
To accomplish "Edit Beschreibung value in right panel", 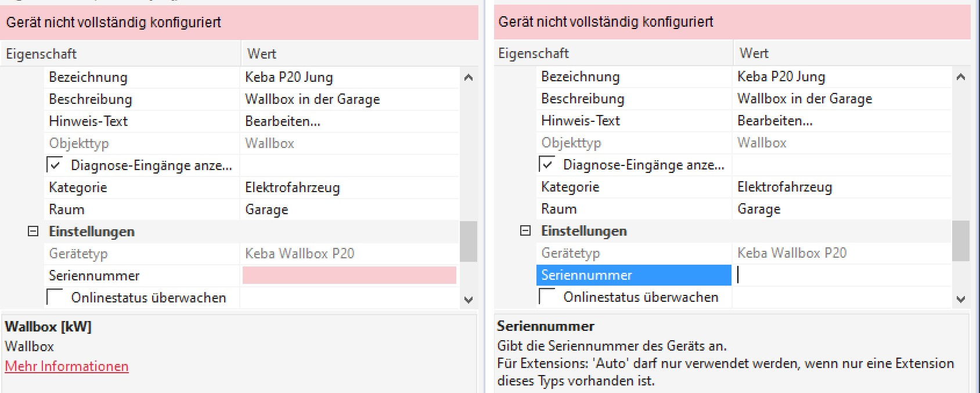I will (805, 98).
